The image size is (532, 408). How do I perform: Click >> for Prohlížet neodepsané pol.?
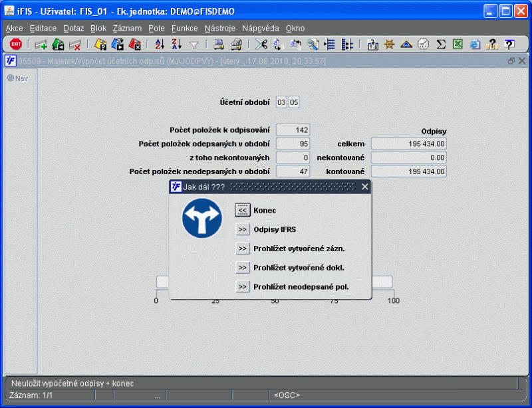point(242,287)
